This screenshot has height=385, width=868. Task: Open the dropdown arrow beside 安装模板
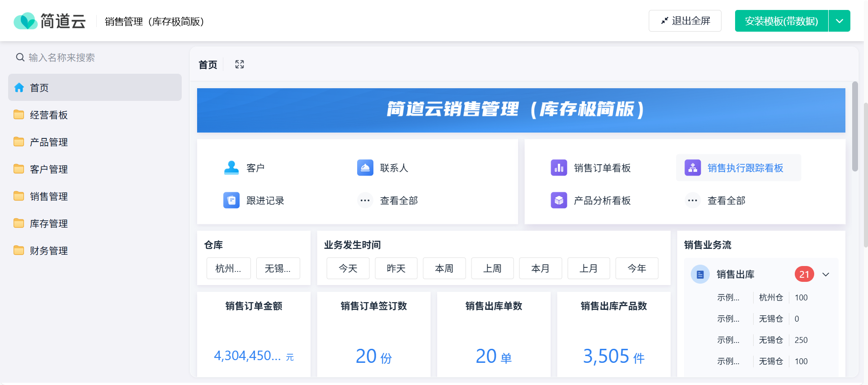(x=840, y=21)
